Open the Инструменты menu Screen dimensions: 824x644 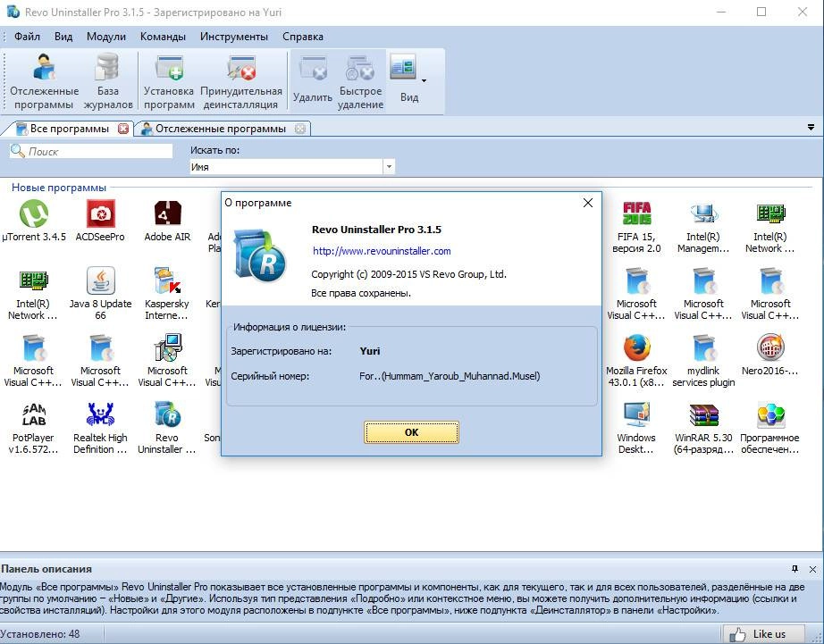click(234, 37)
